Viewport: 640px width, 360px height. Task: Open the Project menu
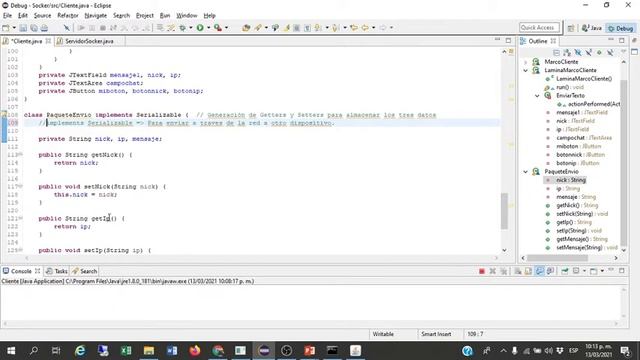click(144, 16)
